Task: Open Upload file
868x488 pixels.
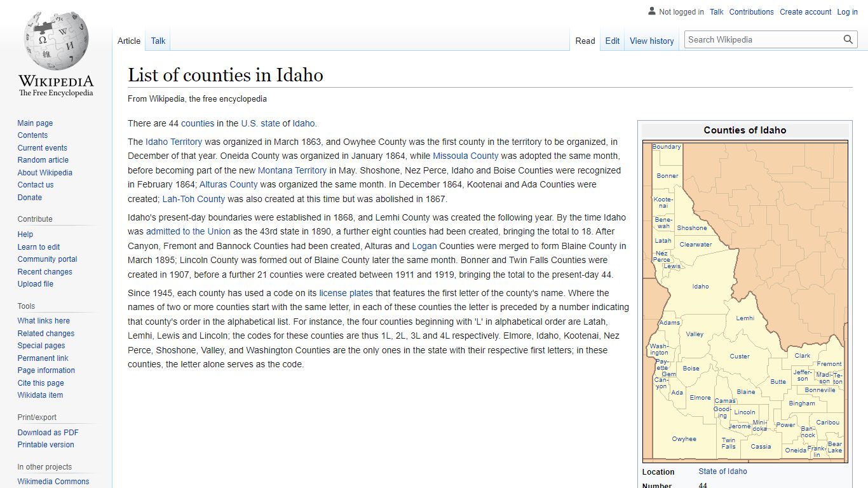Action: 36,284
